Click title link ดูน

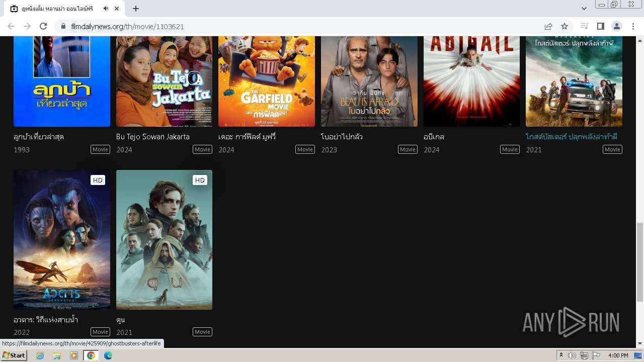pyautogui.click(x=120, y=320)
